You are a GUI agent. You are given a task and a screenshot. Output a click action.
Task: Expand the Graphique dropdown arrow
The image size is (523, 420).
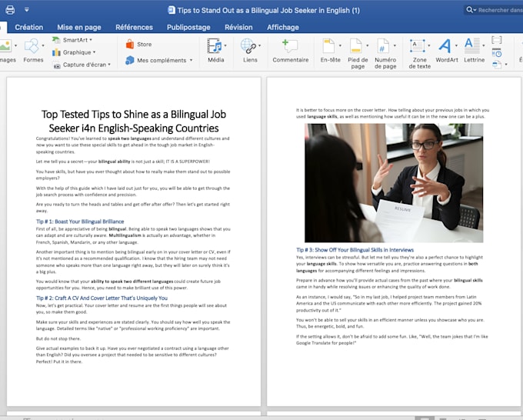(94, 52)
